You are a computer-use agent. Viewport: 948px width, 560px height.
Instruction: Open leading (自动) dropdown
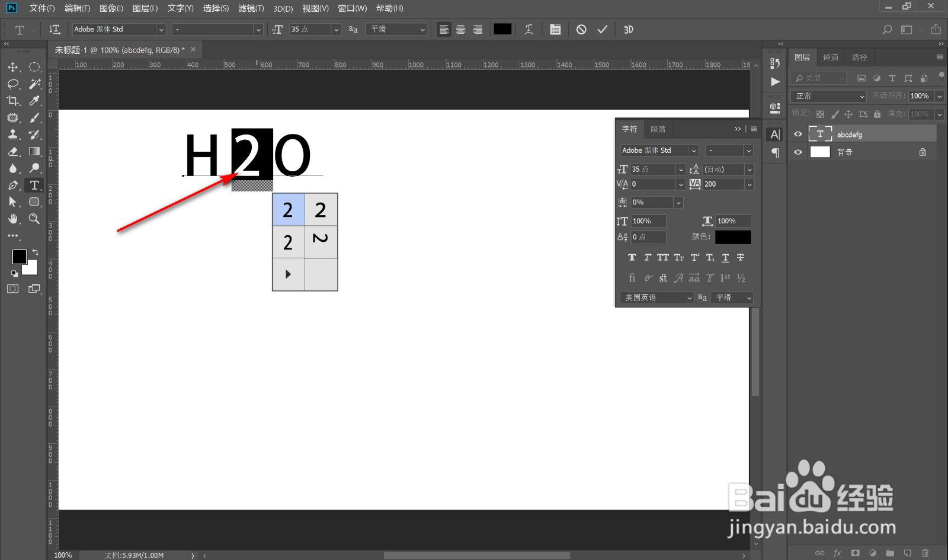click(749, 169)
